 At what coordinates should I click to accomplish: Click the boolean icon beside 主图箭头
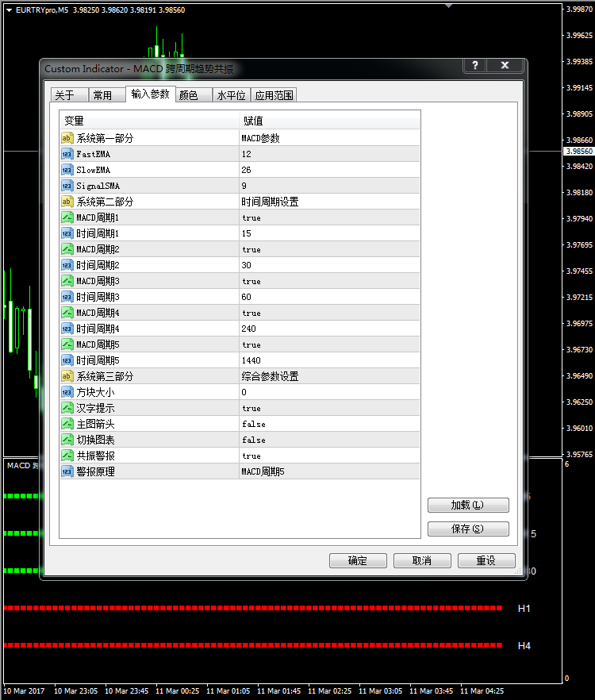(67, 424)
